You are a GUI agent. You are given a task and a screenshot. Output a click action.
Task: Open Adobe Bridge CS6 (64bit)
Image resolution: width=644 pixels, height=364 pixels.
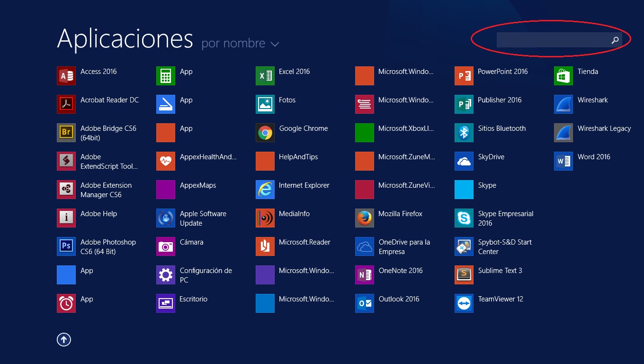coord(66,133)
